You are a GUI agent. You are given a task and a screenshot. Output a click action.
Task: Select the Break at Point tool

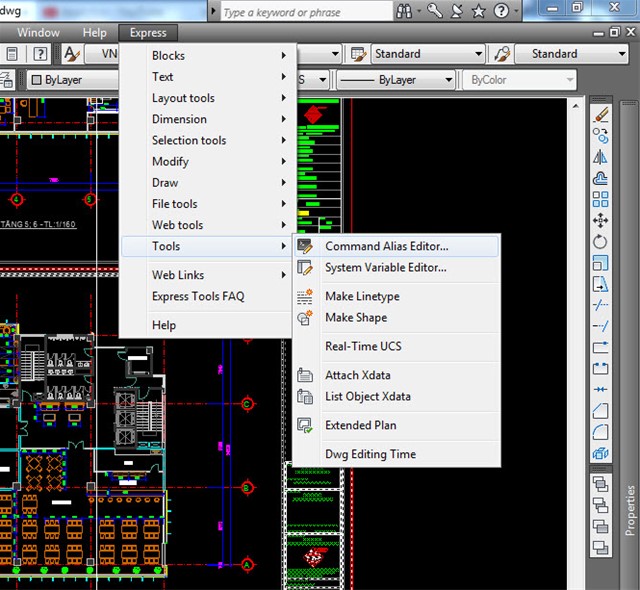pyautogui.click(x=600, y=347)
